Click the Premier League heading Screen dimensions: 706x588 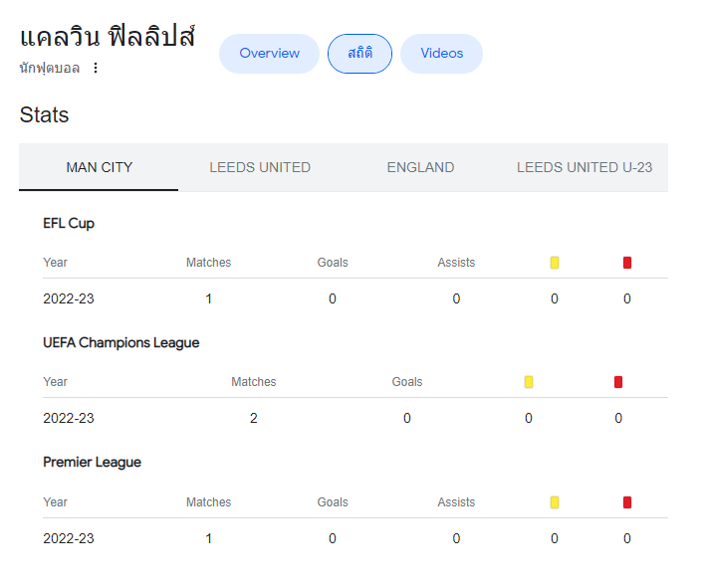(x=92, y=463)
